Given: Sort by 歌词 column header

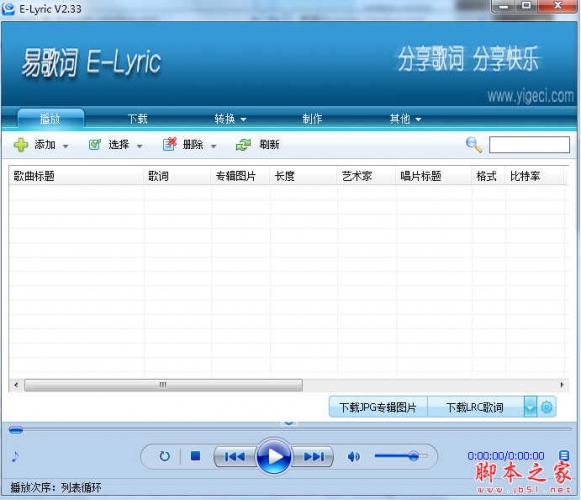Looking at the screenshot, I should [177, 176].
